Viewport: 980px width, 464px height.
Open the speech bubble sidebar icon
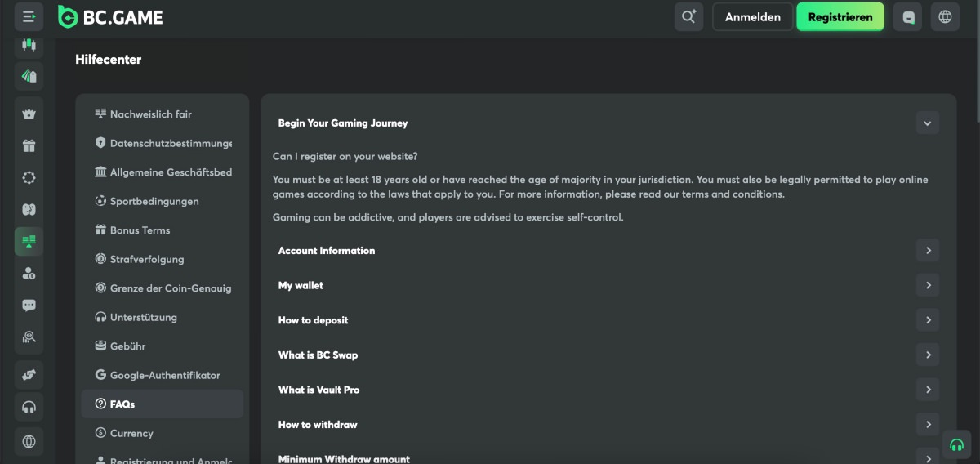pos(29,306)
